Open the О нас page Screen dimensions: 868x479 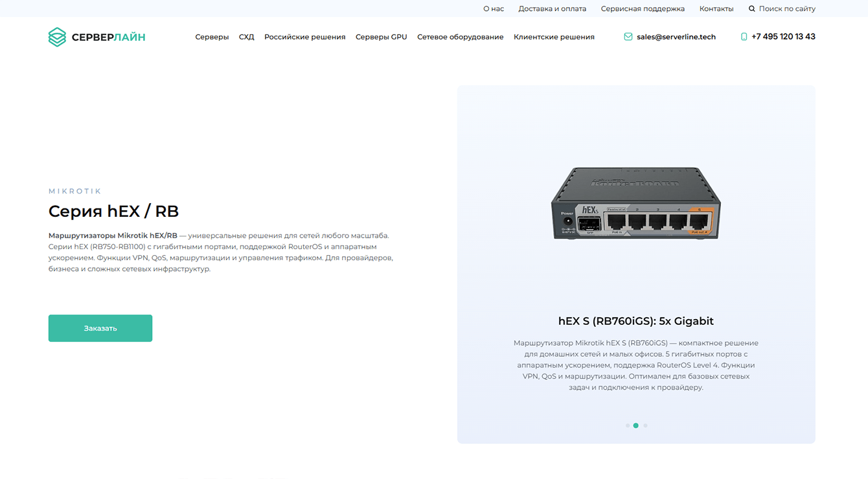click(494, 9)
